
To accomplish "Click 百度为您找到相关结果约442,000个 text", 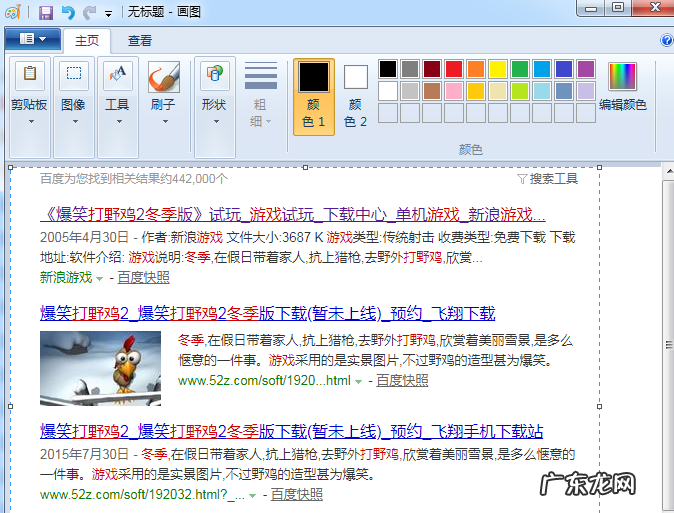I will click(134, 178).
